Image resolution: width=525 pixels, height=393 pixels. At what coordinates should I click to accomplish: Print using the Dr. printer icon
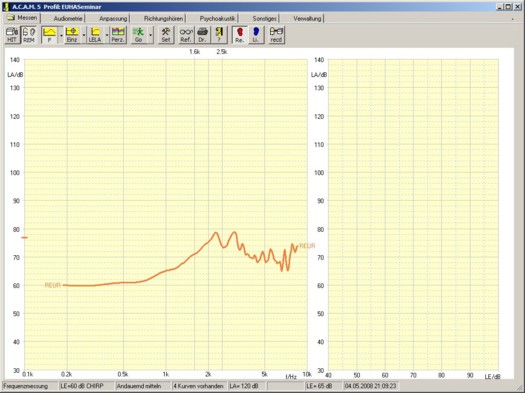click(x=202, y=35)
